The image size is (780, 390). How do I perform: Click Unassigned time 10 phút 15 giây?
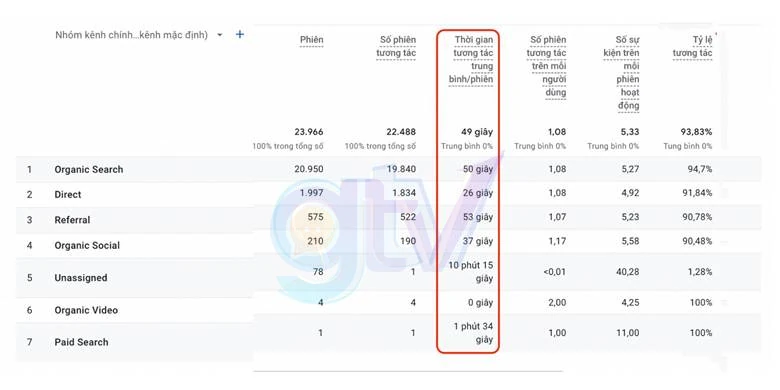[471, 272]
